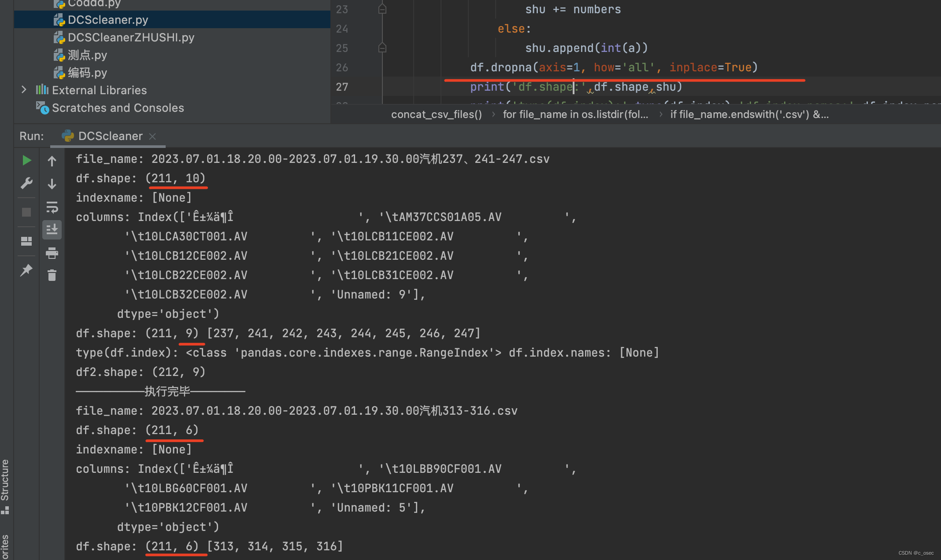Click the 'for file_name in os.listdir' breadcrumb
Image resolution: width=941 pixels, height=560 pixels.
point(575,114)
